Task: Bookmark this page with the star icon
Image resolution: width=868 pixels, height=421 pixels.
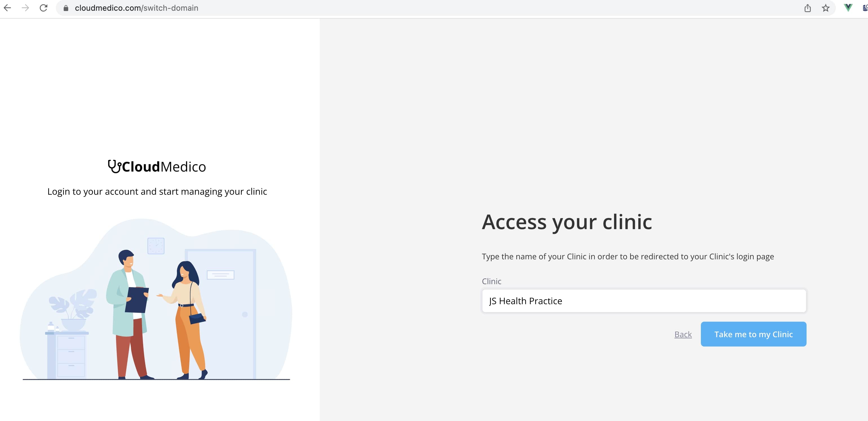Action: 826,8
